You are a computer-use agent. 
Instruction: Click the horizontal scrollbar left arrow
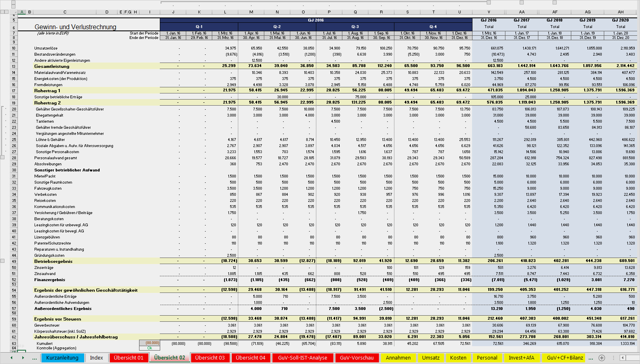click(623, 358)
